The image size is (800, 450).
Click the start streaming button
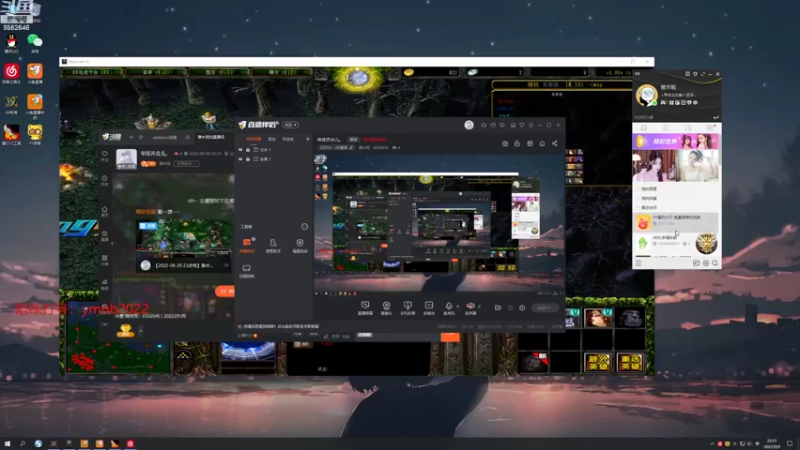pos(544,308)
